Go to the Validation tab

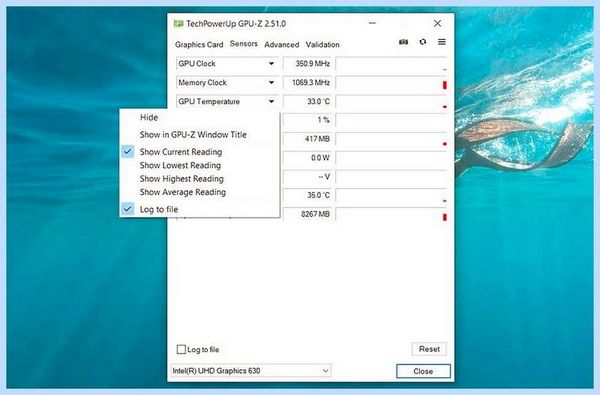[x=323, y=44]
